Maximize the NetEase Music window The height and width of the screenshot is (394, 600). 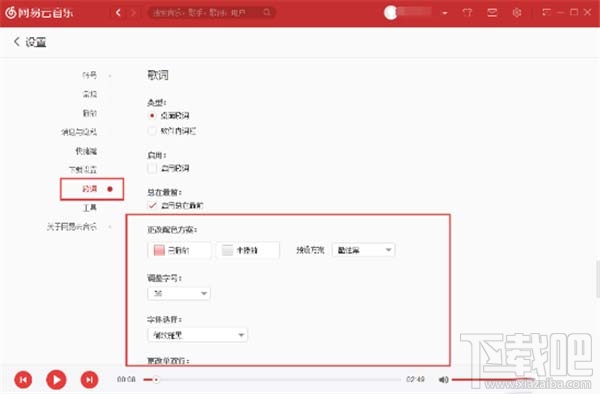[574, 12]
